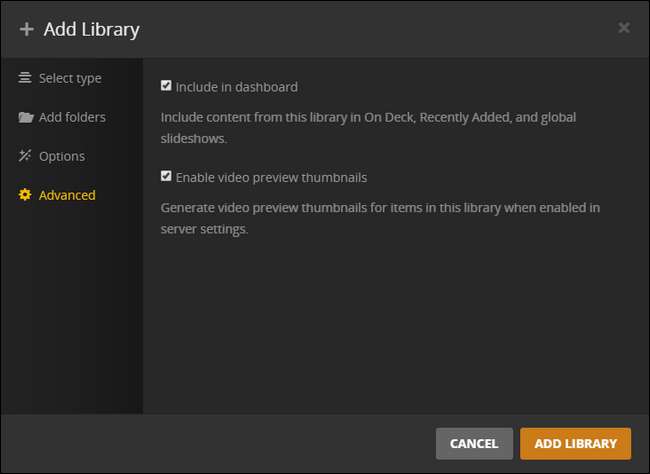Click the Enable video preview thumbnails label
This screenshot has width=650, height=474.
tap(271, 178)
